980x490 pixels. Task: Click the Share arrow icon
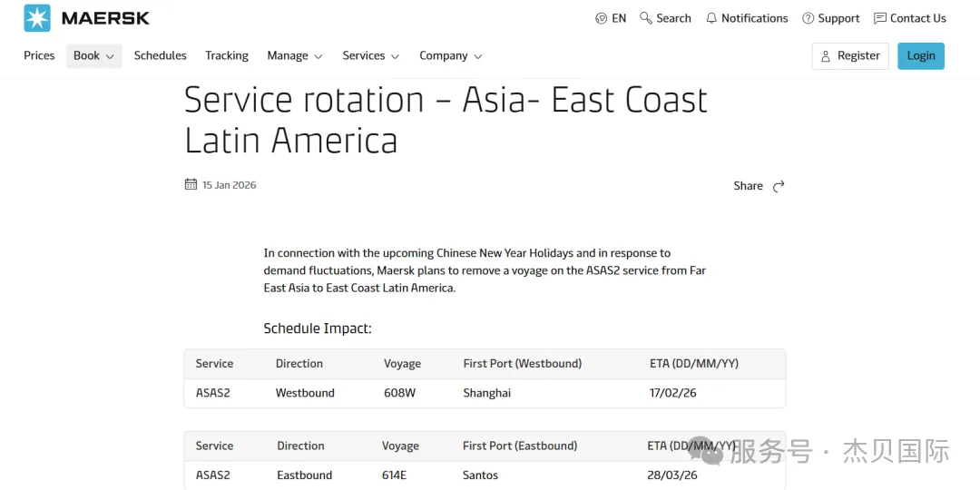tap(779, 186)
